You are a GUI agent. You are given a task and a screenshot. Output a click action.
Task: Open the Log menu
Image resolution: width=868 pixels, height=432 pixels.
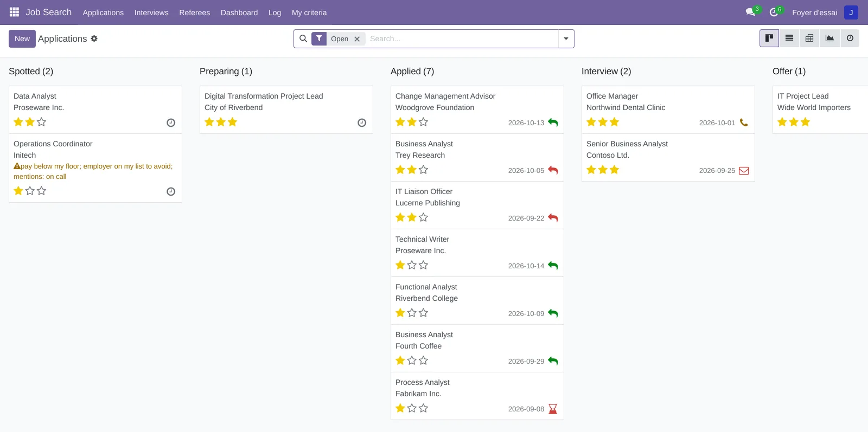(x=275, y=12)
